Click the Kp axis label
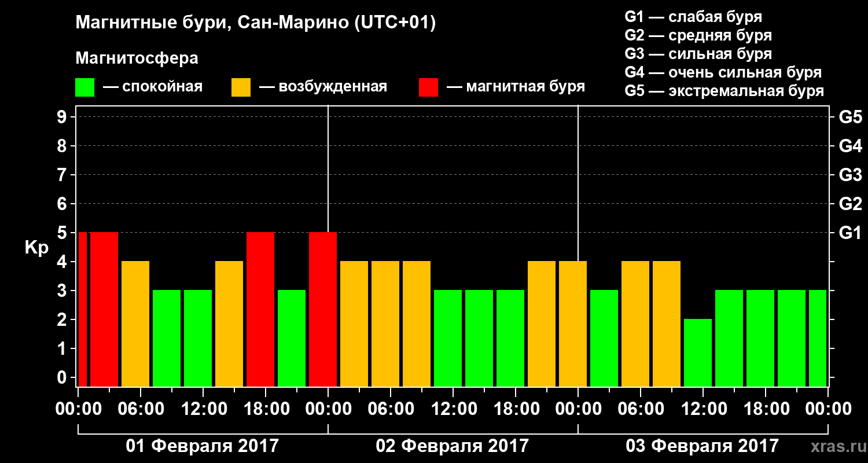 [x=36, y=248]
